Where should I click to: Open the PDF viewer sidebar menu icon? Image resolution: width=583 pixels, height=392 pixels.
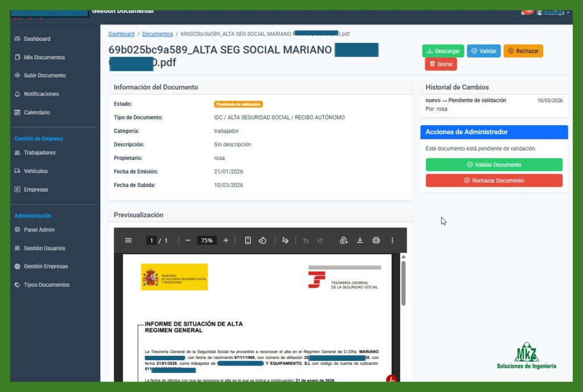coord(128,241)
